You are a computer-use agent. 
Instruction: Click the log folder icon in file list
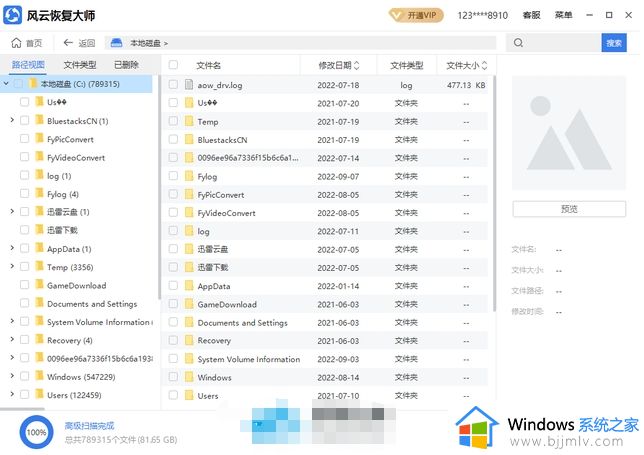point(189,231)
